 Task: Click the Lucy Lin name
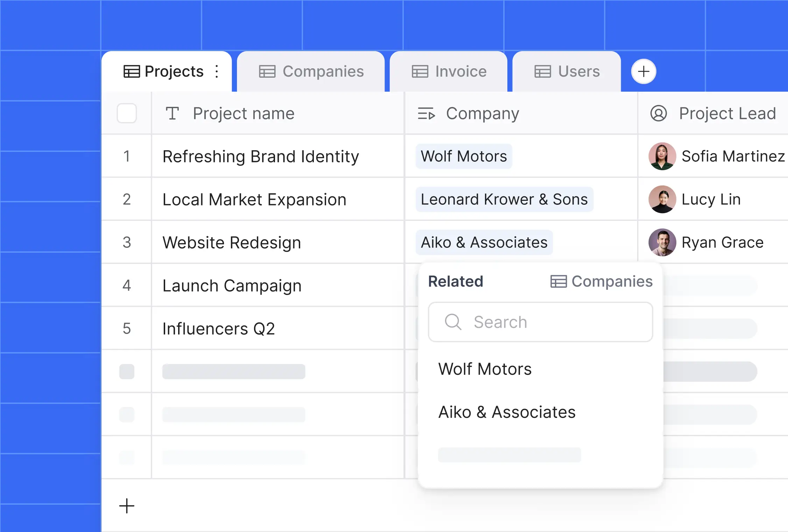tap(711, 199)
